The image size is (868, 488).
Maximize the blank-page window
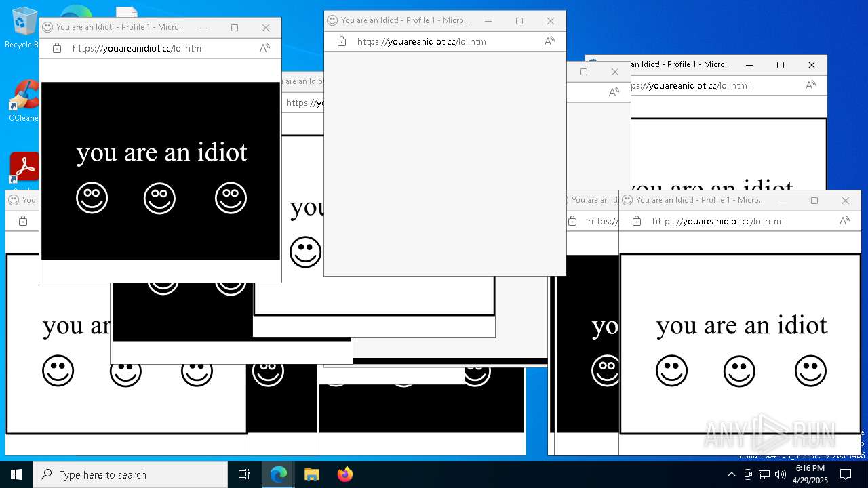pyautogui.click(x=519, y=21)
